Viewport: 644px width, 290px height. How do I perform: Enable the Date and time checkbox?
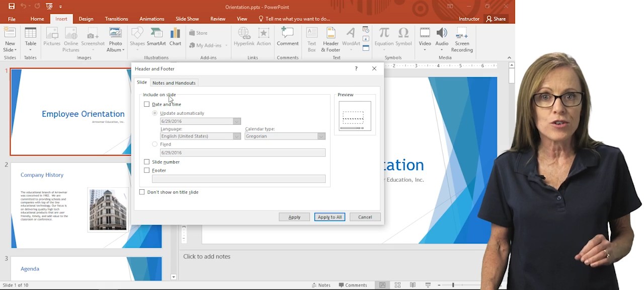point(147,104)
